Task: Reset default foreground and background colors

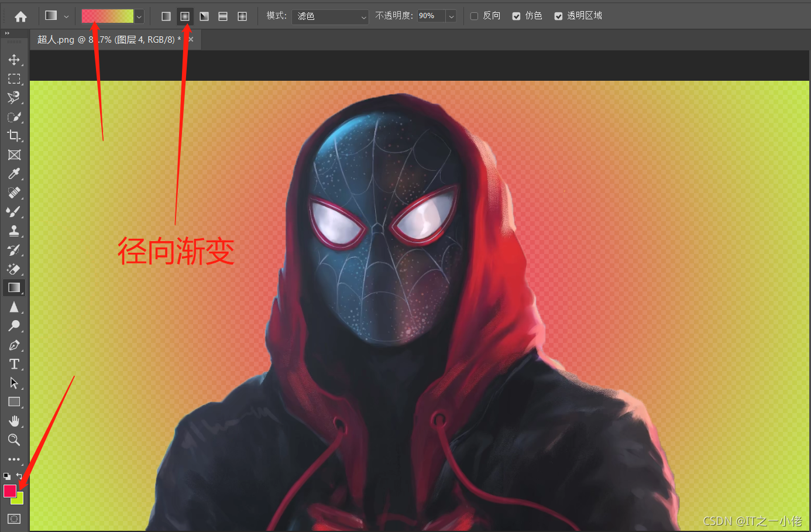Action: tap(6, 476)
